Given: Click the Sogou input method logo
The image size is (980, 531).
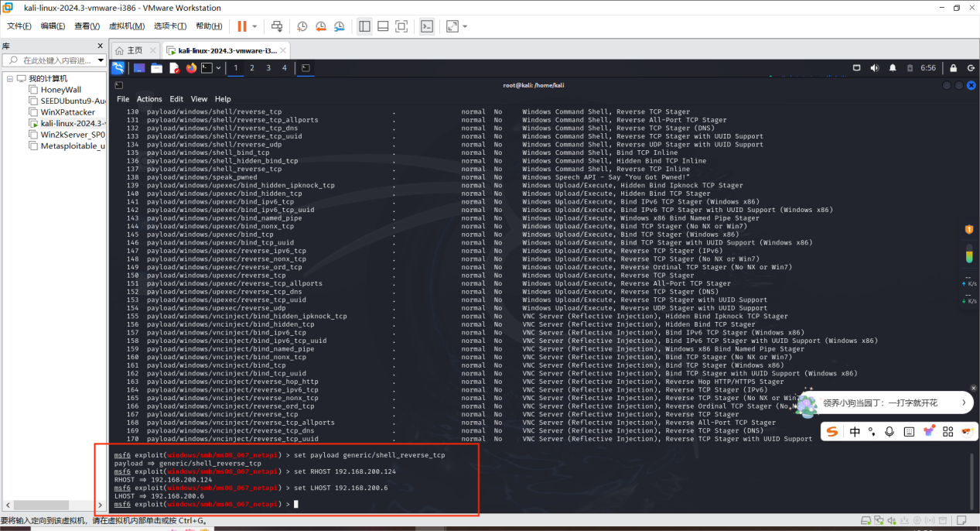Looking at the screenshot, I should point(832,431).
